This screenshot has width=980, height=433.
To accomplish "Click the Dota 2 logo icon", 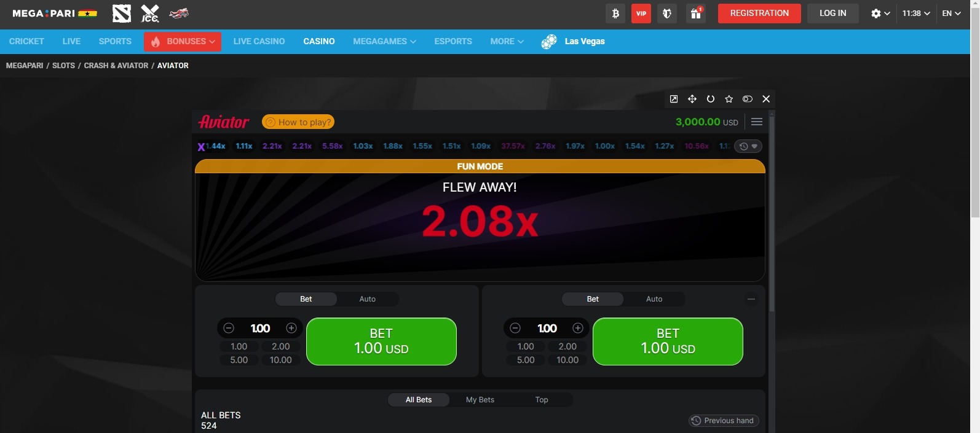I will point(122,14).
